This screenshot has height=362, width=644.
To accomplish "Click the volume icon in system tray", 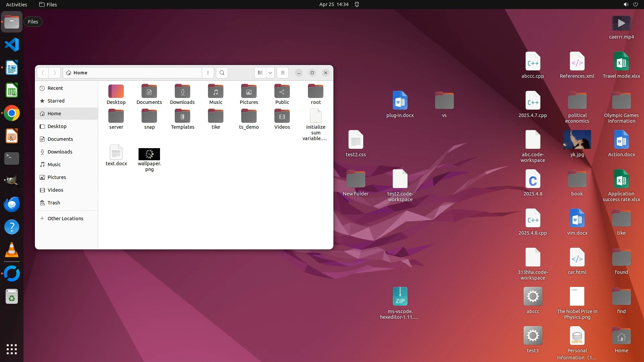I will (626, 4).
